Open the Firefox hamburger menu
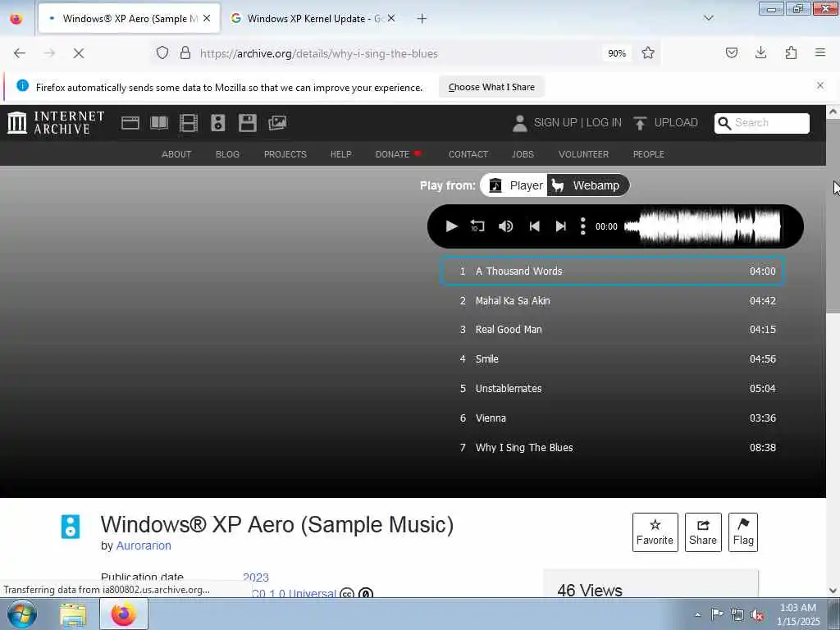The image size is (840, 630). tap(820, 52)
